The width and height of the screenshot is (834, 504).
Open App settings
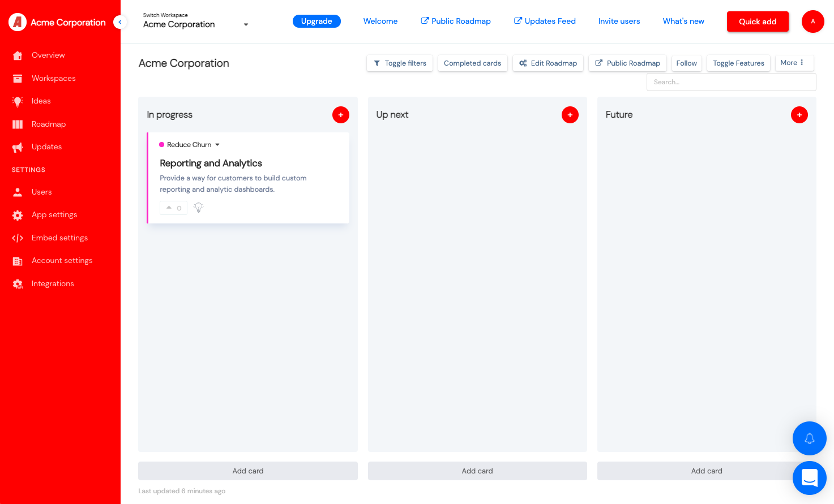point(54,214)
